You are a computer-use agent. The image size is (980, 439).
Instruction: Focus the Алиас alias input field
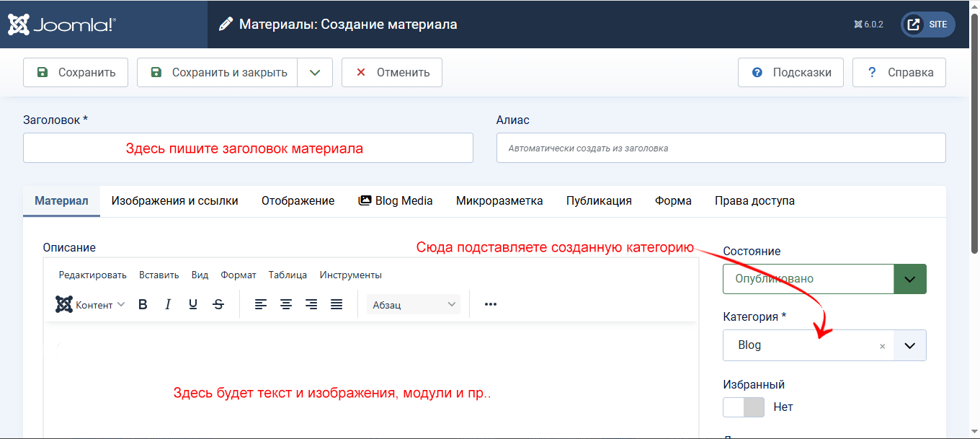coord(721,148)
